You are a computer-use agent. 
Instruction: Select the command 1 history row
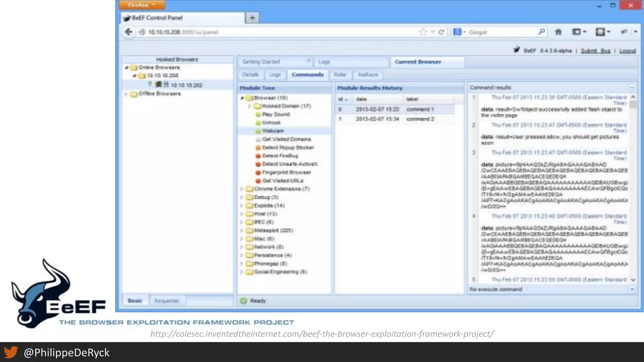point(395,109)
